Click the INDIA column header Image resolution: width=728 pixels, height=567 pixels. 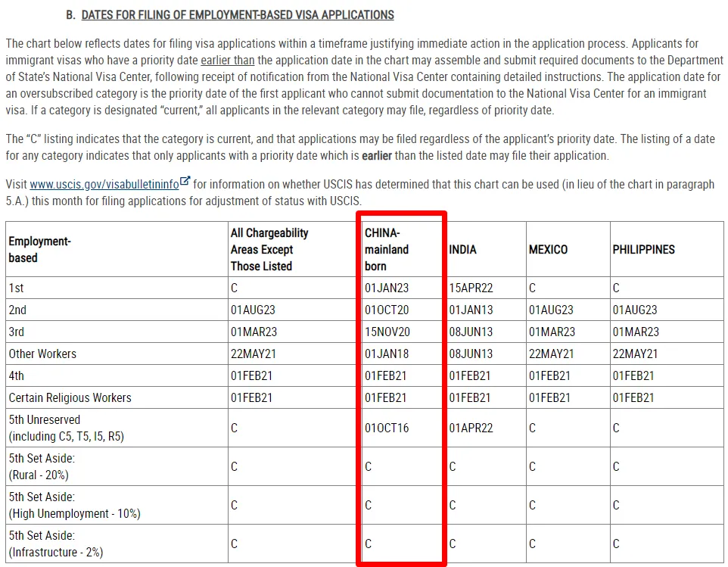pos(463,250)
